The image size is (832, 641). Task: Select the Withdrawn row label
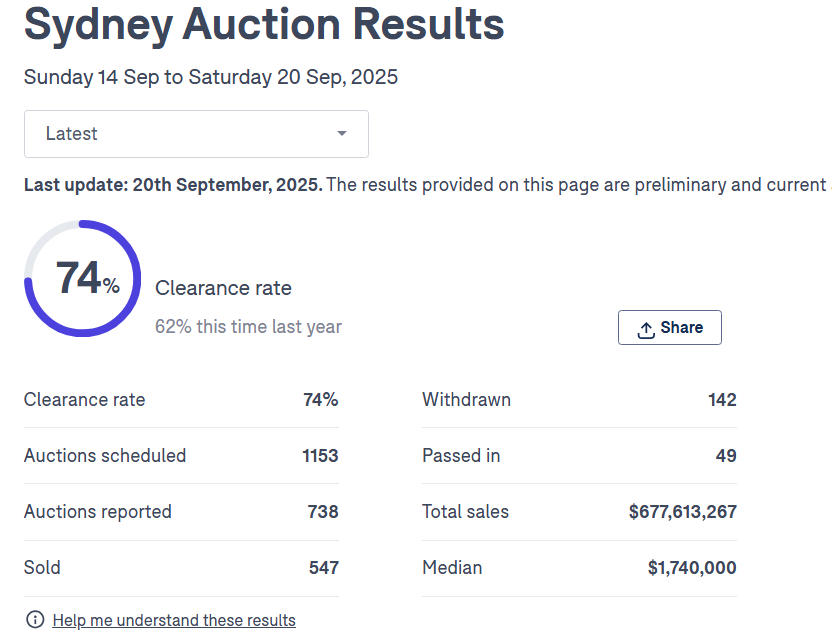(466, 400)
